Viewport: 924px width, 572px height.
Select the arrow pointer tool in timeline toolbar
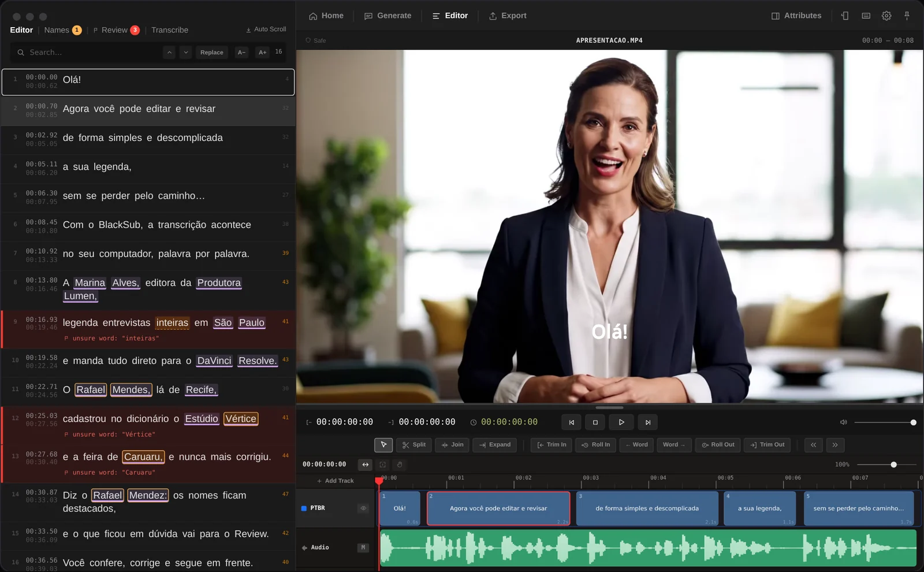pyautogui.click(x=383, y=445)
